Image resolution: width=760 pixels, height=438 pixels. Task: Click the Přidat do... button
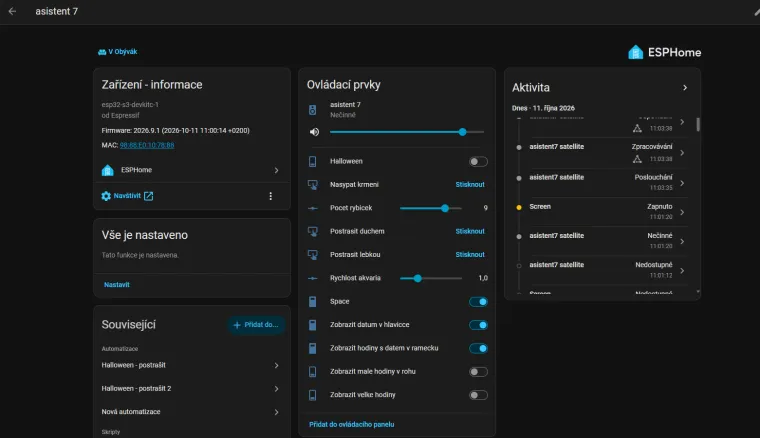coord(256,325)
